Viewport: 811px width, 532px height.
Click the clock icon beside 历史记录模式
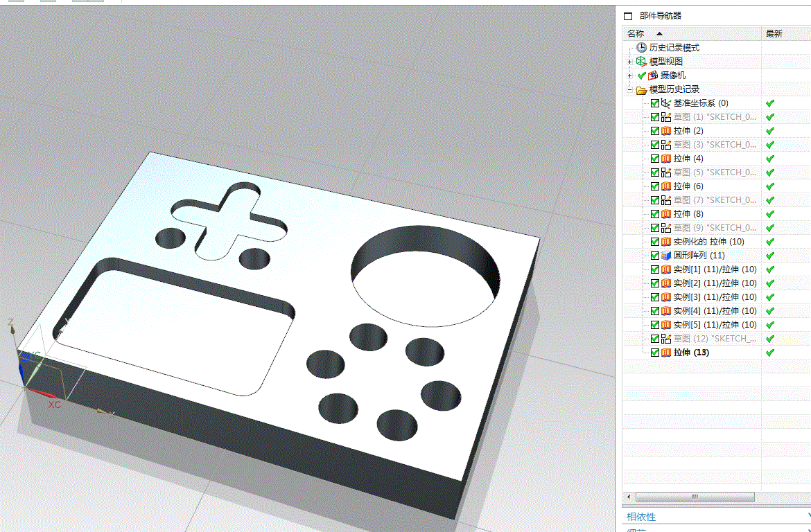tap(641, 48)
